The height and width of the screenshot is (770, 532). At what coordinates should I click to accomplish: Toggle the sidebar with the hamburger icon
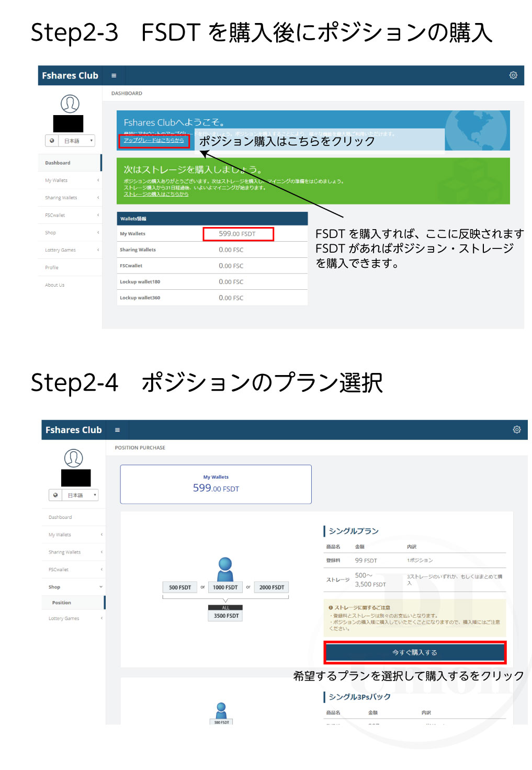(113, 75)
